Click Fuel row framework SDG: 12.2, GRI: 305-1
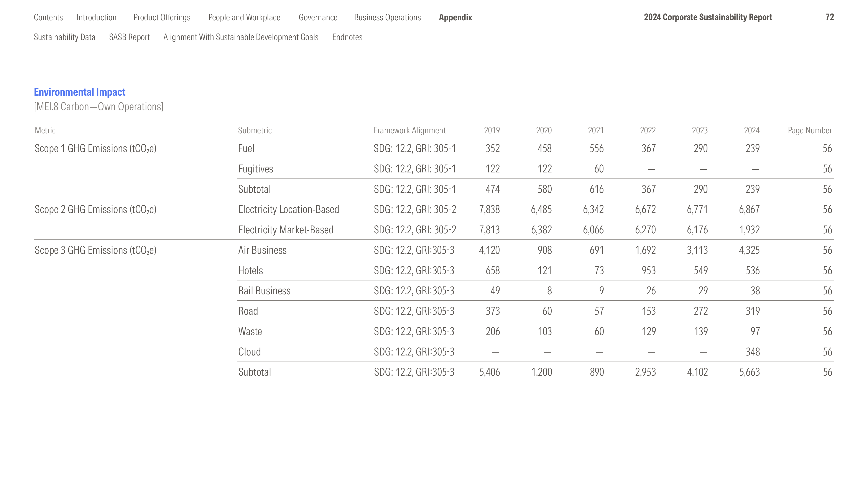 415,149
